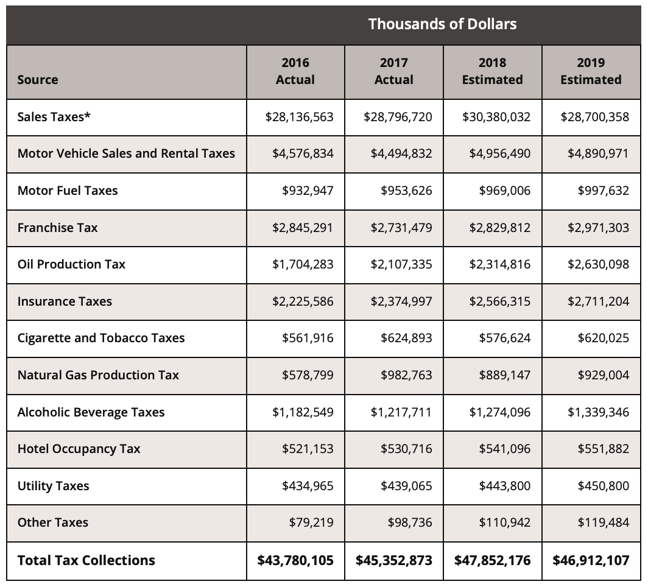Select the Source column header
Screen dimensions: 648x587
(x=38, y=80)
